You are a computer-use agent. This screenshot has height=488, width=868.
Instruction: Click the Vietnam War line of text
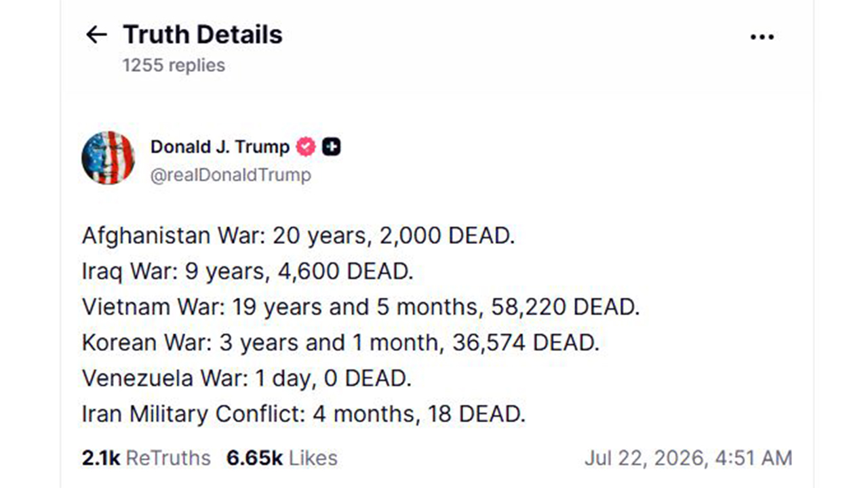point(361,307)
